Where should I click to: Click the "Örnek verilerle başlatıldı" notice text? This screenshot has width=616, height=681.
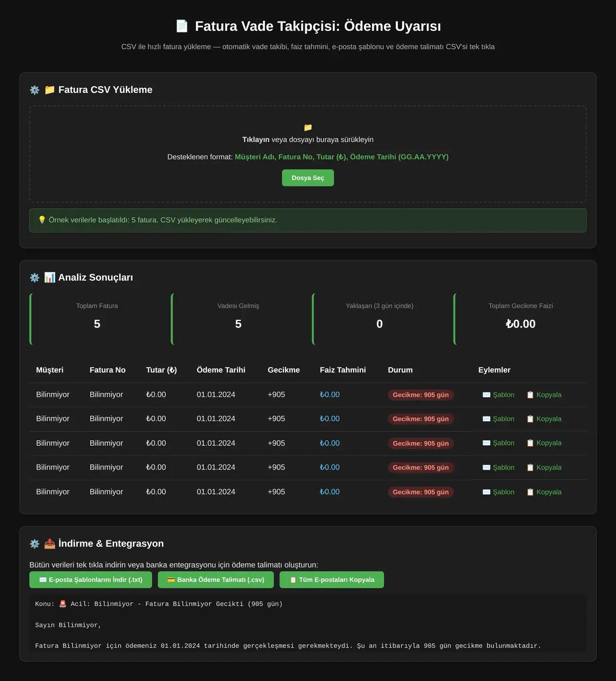(x=163, y=220)
